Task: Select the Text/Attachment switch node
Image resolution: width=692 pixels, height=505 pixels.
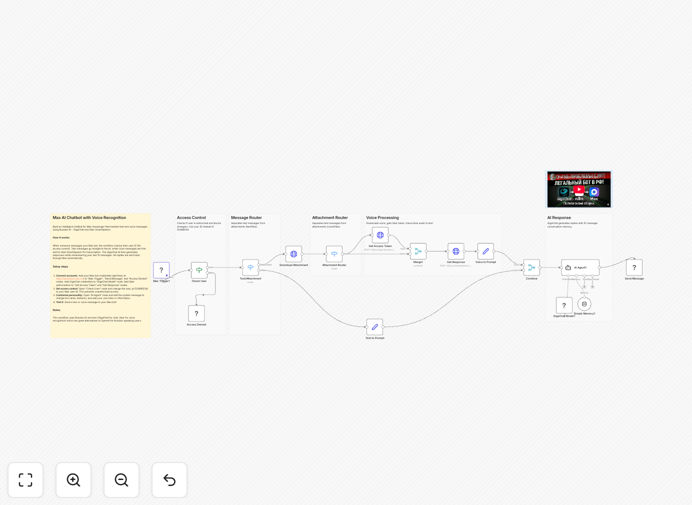Action: click(251, 268)
